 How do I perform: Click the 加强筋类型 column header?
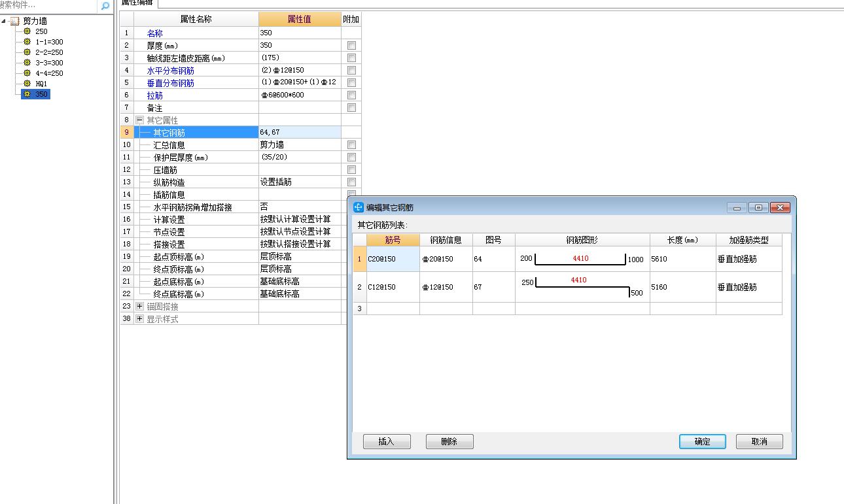coord(748,240)
